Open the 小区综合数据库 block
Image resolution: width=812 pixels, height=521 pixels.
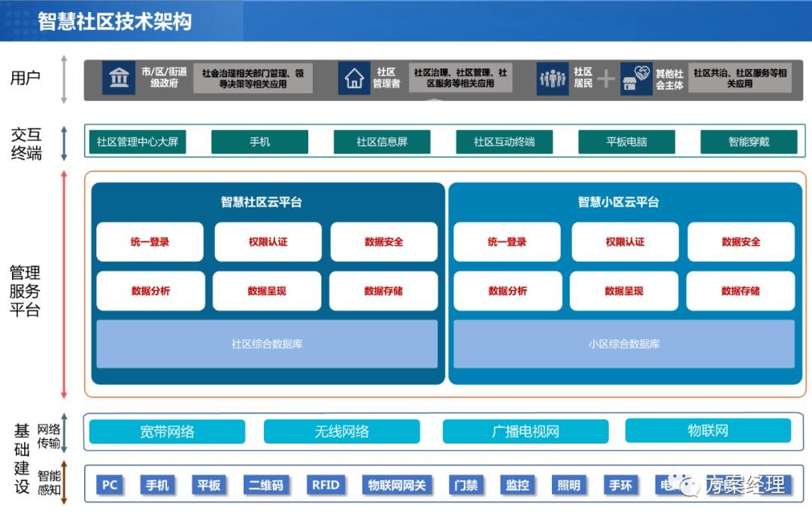(x=624, y=344)
